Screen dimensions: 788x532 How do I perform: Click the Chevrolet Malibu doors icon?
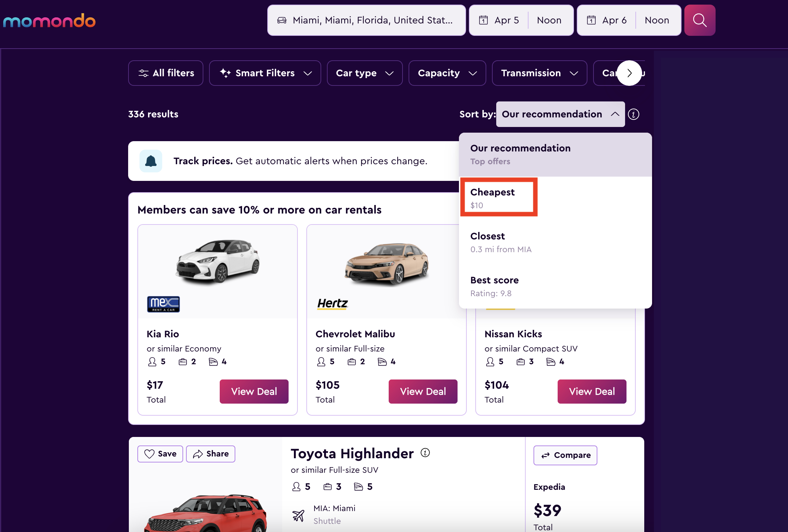[x=382, y=362]
